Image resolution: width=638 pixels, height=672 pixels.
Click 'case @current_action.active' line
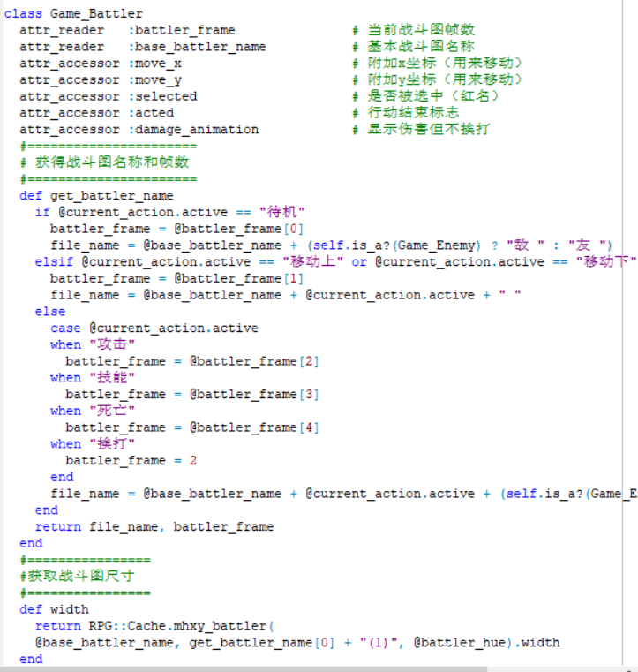point(154,328)
